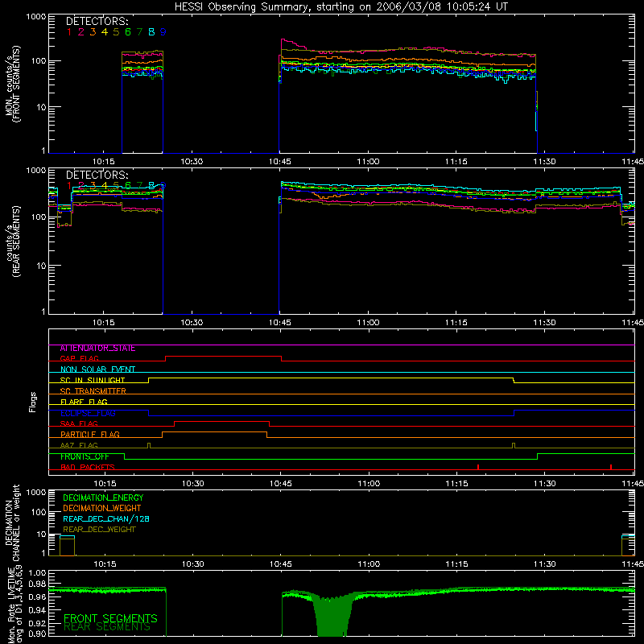Click the ATTENUATOR_STATE flag label
The image size is (644, 644).
coord(97,349)
